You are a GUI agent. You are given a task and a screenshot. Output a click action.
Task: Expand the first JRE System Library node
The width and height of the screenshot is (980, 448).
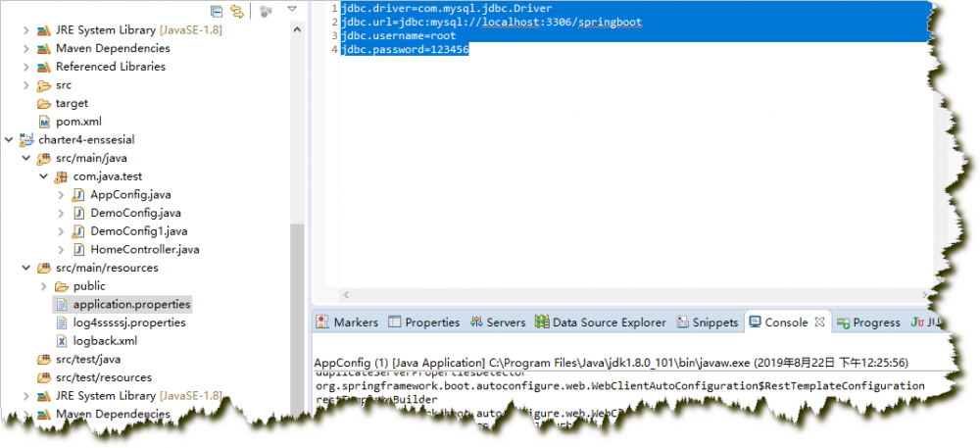coord(26,30)
